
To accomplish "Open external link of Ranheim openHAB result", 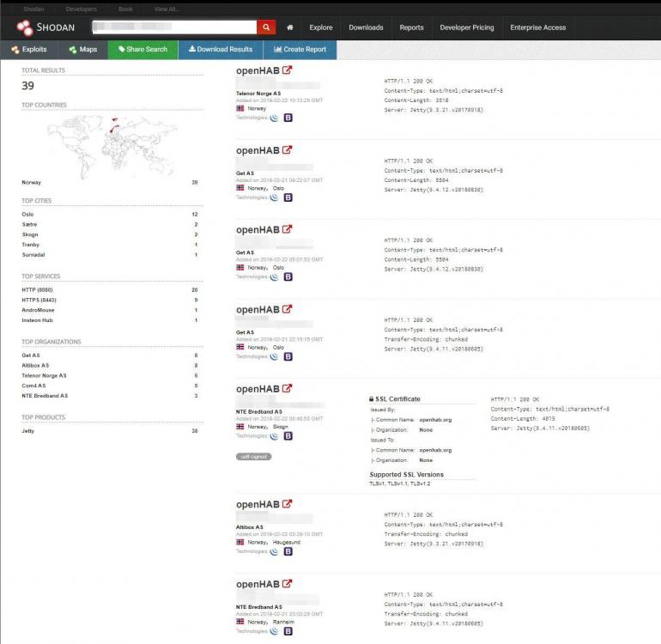I will pyautogui.click(x=287, y=584).
